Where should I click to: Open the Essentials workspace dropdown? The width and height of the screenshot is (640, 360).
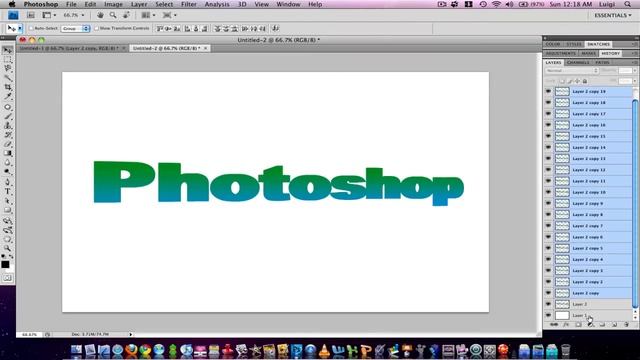click(613, 15)
